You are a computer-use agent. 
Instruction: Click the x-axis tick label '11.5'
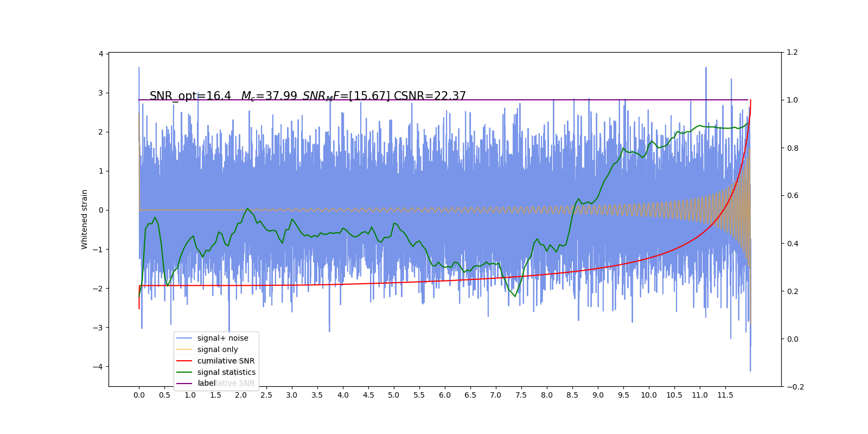tap(725, 395)
